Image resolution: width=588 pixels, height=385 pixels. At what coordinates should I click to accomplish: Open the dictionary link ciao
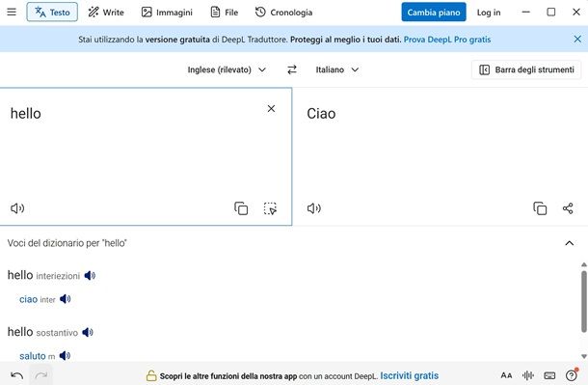point(29,299)
